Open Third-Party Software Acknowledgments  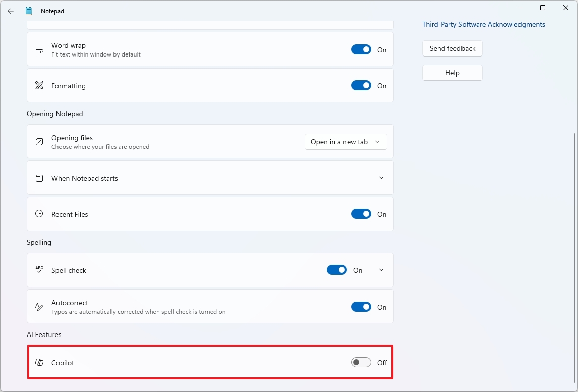pos(483,24)
